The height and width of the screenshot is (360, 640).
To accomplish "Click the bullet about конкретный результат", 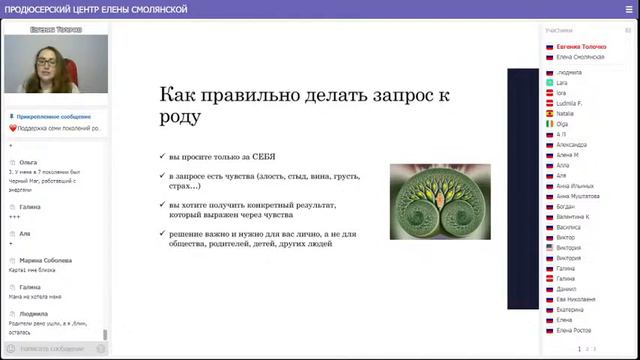I will click(x=253, y=210).
